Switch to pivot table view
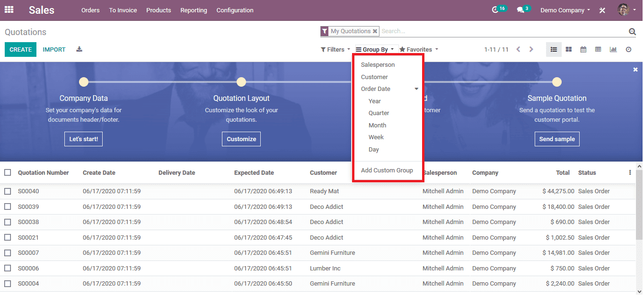This screenshot has height=296, width=644. click(x=598, y=49)
